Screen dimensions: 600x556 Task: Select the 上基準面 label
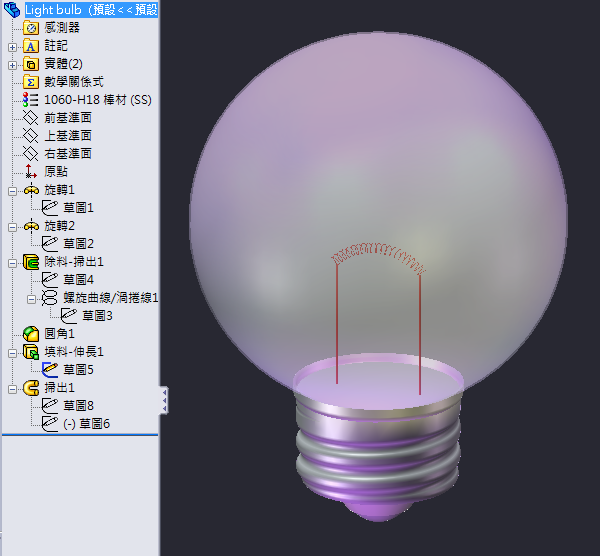coord(68,135)
